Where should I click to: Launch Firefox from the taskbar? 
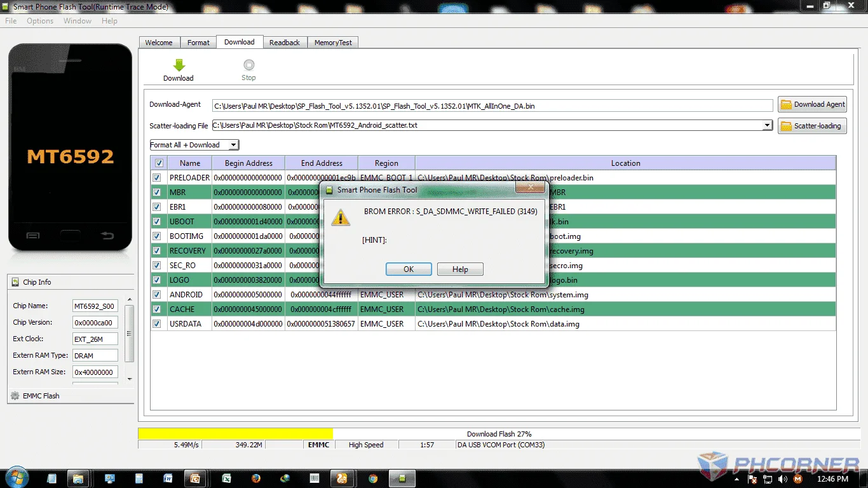point(256,478)
